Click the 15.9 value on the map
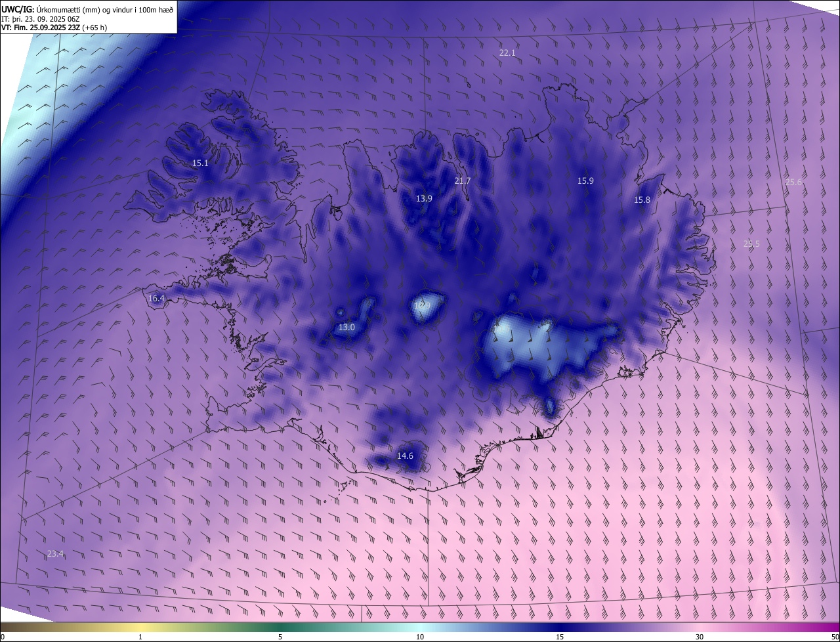The width and height of the screenshot is (840, 642). click(x=585, y=181)
